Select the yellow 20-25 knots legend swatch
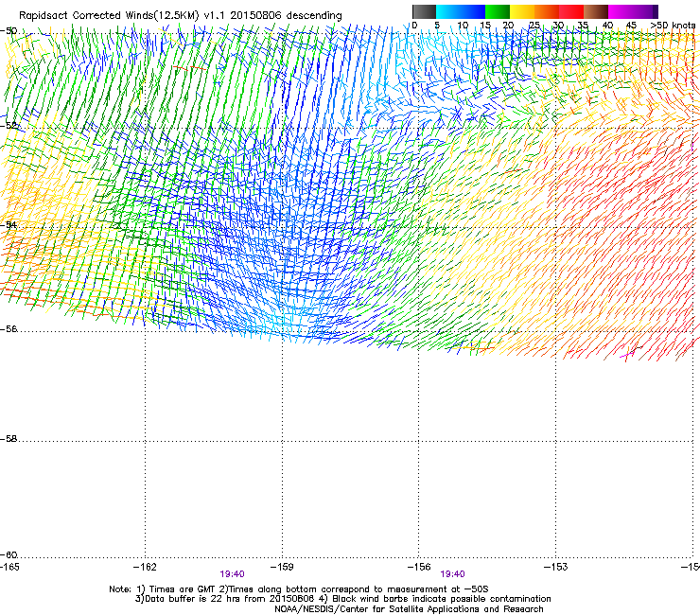The height and width of the screenshot is (615, 700). click(522, 11)
